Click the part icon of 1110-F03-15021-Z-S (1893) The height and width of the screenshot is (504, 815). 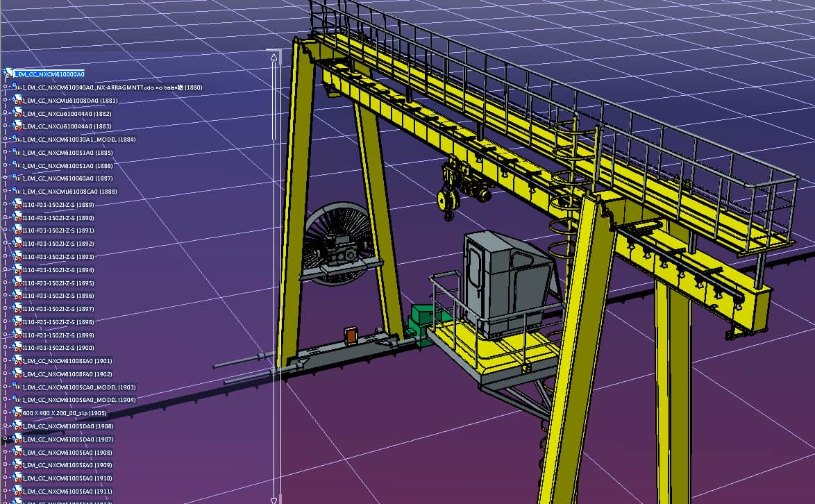tap(17, 257)
